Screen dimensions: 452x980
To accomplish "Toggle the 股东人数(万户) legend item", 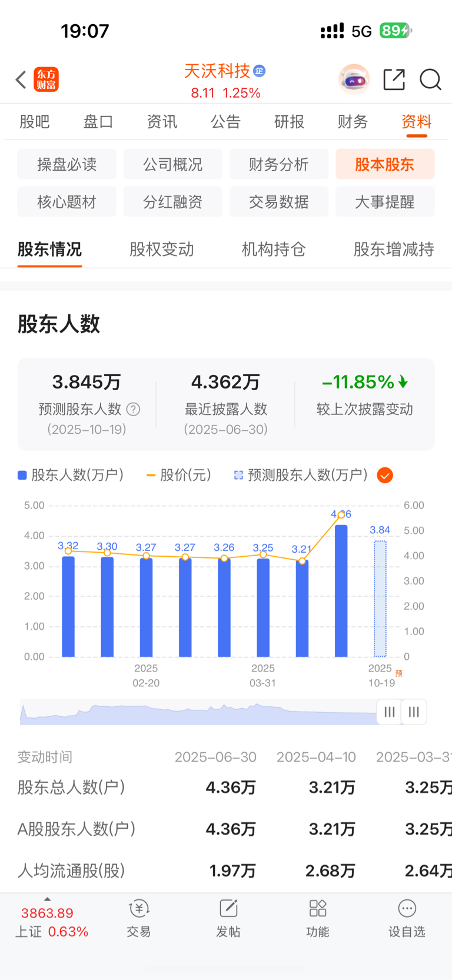I will coord(71,475).
